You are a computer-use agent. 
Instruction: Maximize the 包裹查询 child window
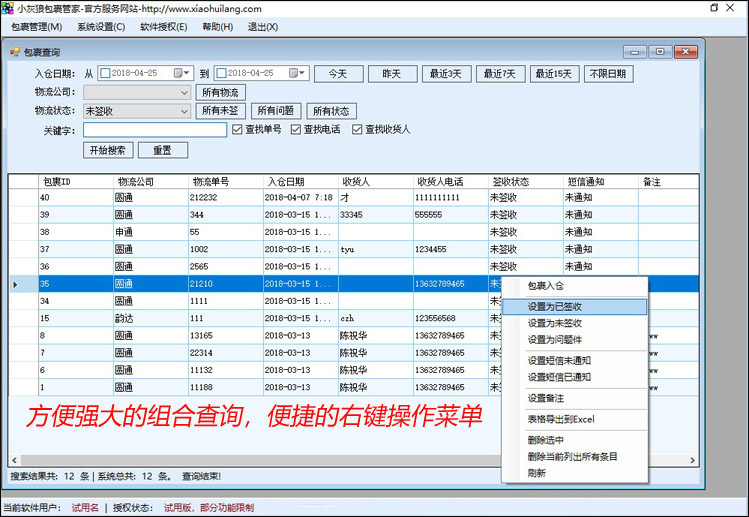(x=660, y=52)
